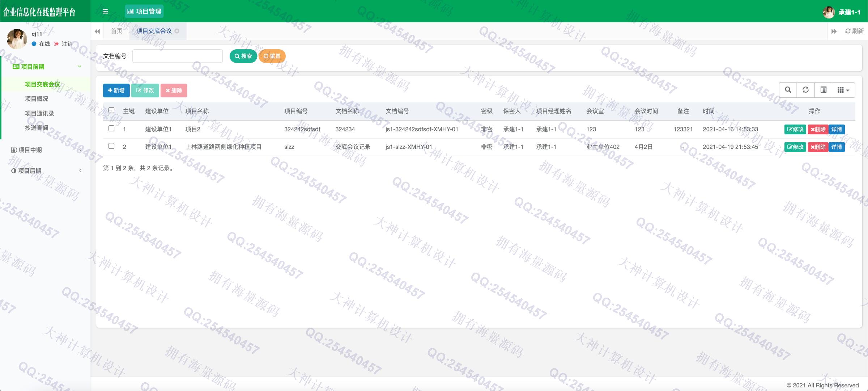
Task: Click cell js1-324242sdfsdf-XMHY-01
Action: pyautogui.click(x=422, y=129)
